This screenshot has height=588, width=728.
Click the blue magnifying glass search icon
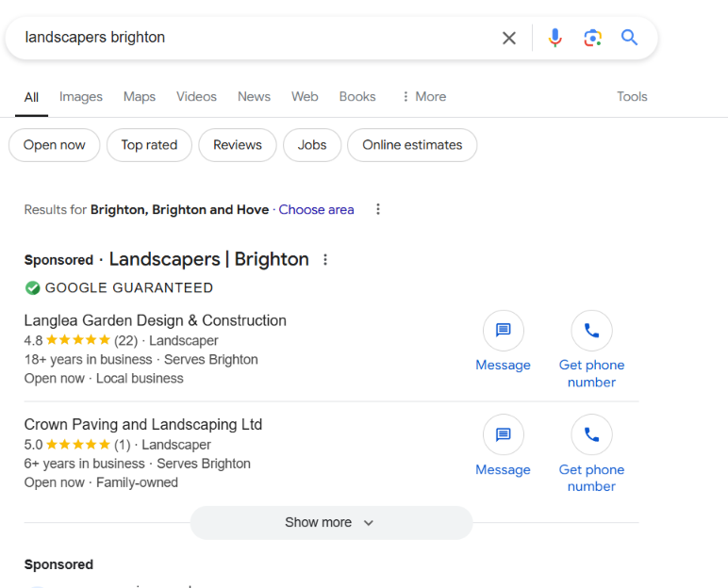pyautogui.click(x=629, y=38)
